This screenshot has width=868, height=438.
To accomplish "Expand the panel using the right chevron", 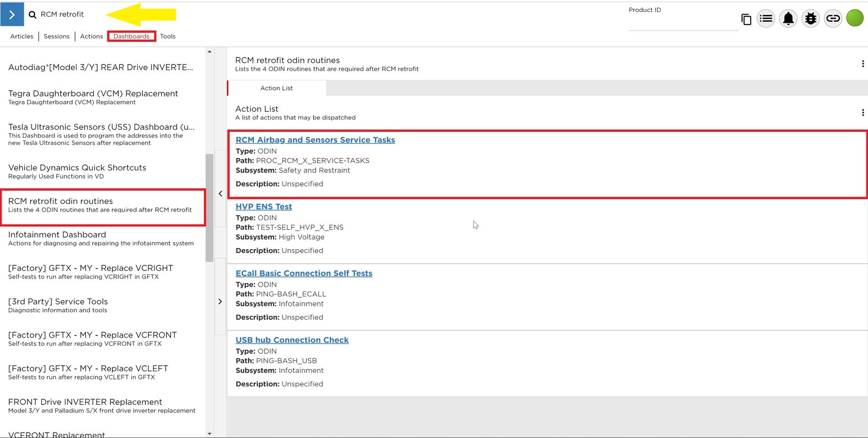I will 220,301.
